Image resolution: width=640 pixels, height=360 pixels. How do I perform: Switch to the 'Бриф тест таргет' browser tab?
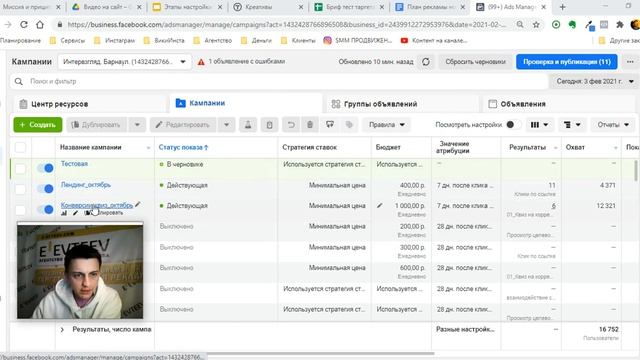(349, 7)
